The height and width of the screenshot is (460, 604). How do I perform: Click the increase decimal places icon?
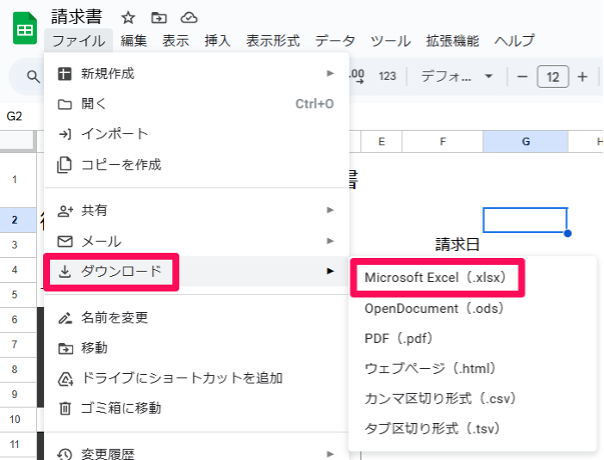[x=357, y=76]
